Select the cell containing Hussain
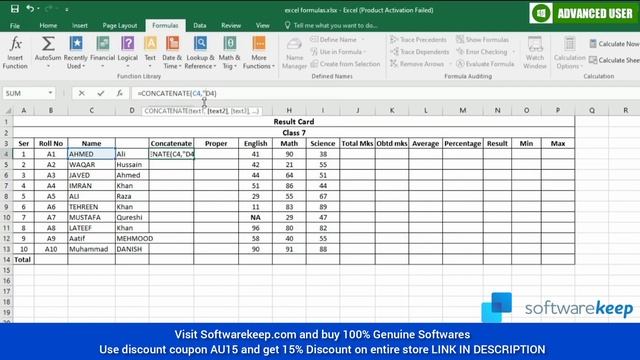Screen dimensions: 640x360 tap(132, 164)
